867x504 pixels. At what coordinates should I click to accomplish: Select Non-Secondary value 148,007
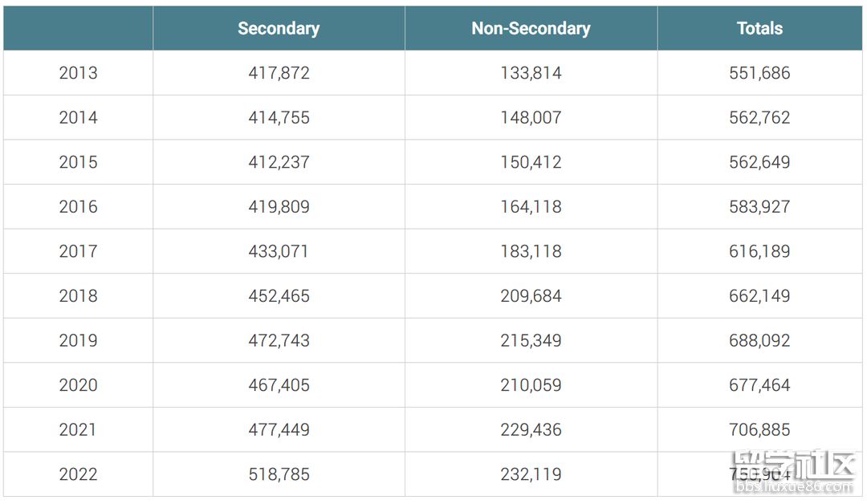pyautogui.click(x=531, y=118)
